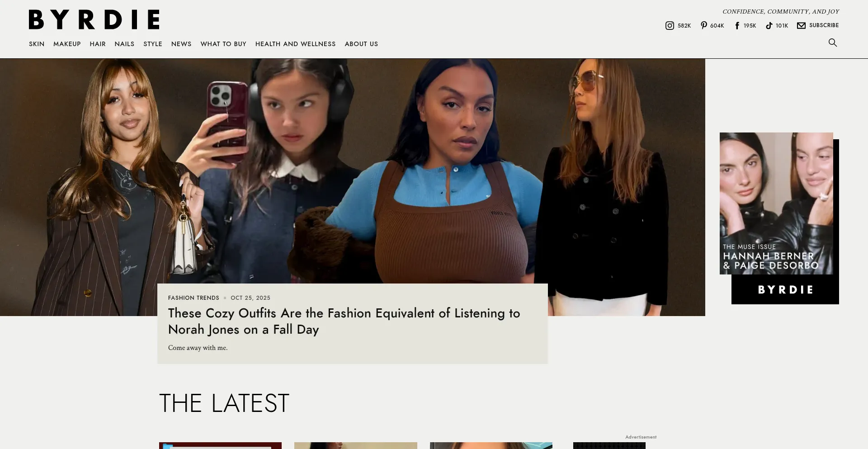
Task: Expand the Nails menu section
Action: point(124,44)
